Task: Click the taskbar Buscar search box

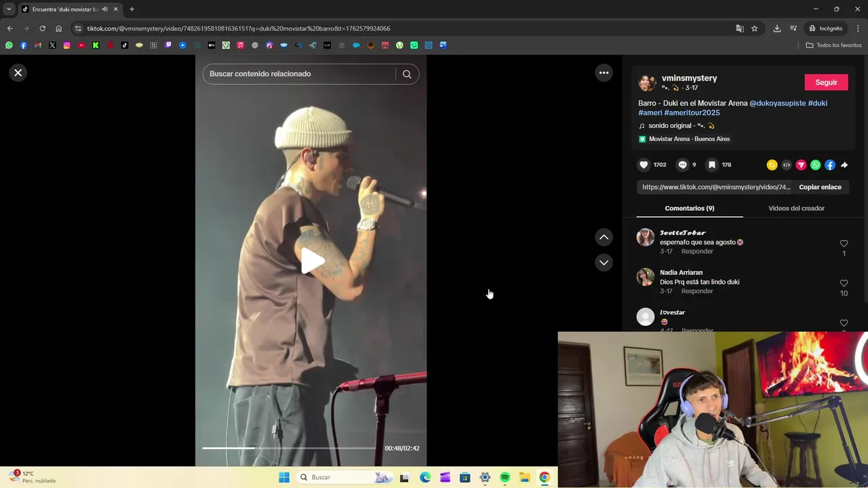Action: pos(344,477)
